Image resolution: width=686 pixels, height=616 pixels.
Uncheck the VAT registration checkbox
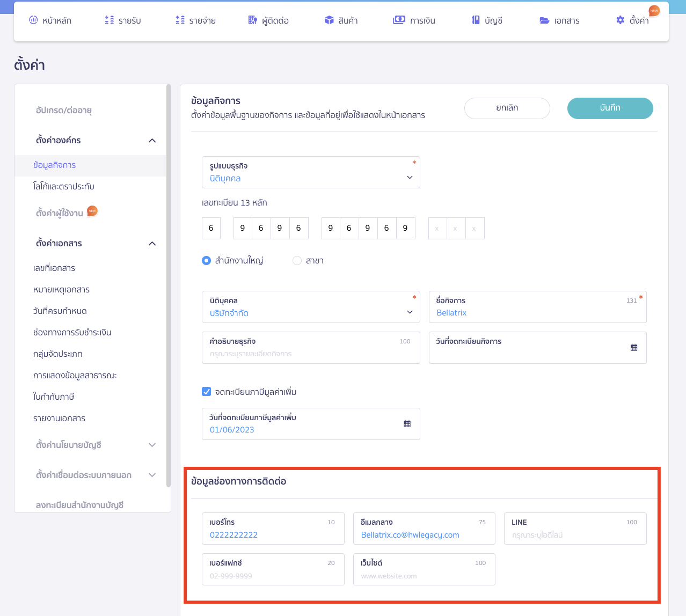click(x=207, y=392)
